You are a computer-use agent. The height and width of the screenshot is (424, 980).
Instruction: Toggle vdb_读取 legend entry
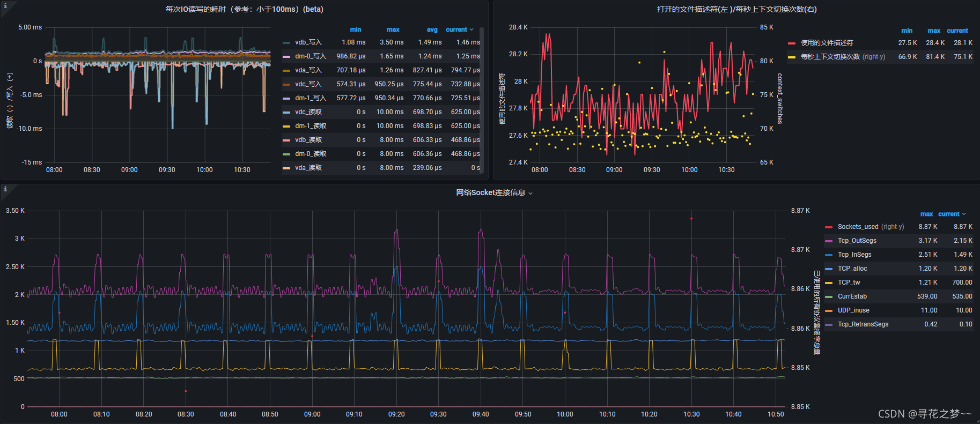tap(308, 140)
